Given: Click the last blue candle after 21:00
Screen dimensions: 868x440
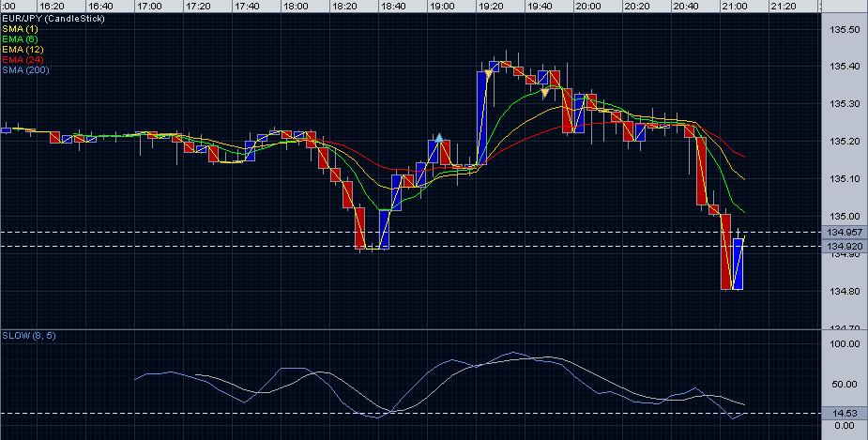Looking at the screenshot, I should coord(738,264).
